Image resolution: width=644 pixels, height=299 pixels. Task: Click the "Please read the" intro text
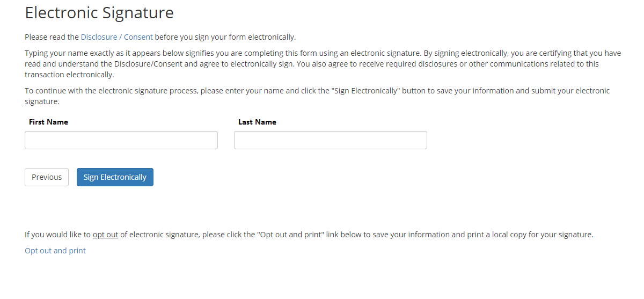[52, 37]
